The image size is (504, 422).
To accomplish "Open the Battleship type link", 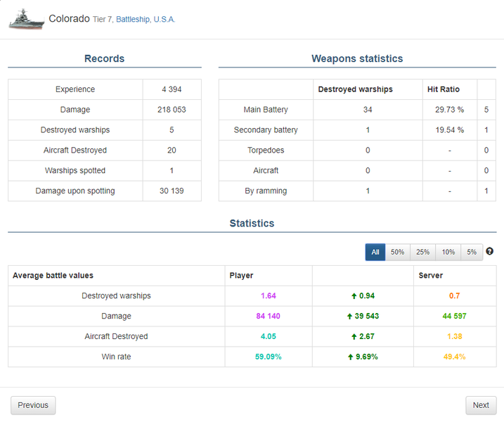I will 132,20.
